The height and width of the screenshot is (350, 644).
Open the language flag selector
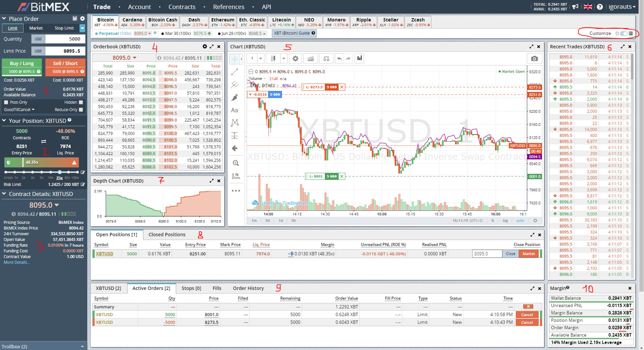pos(588,7)
